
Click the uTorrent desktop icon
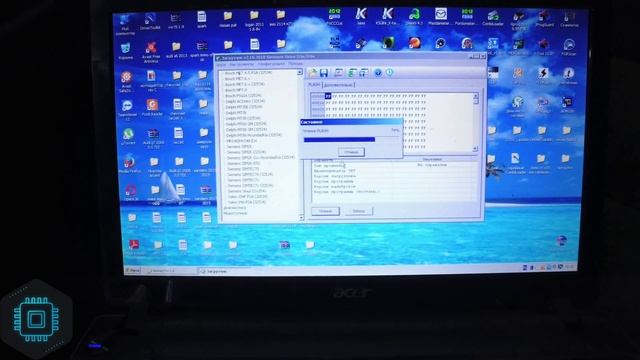click(x=128, y=137)
